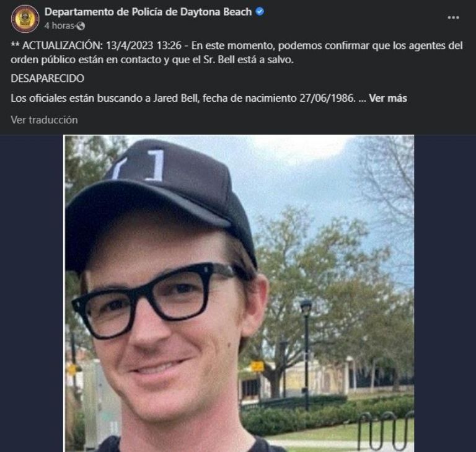Image resolution: width=476 pixels, height=452 pixels.
Task: Click the "Ver traducción" link
Action: [x=45, y=120]
